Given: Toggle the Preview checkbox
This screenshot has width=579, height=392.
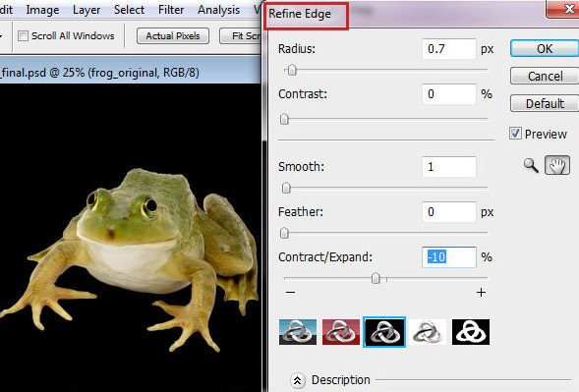Looking at the screenshot, I should 515,134.
